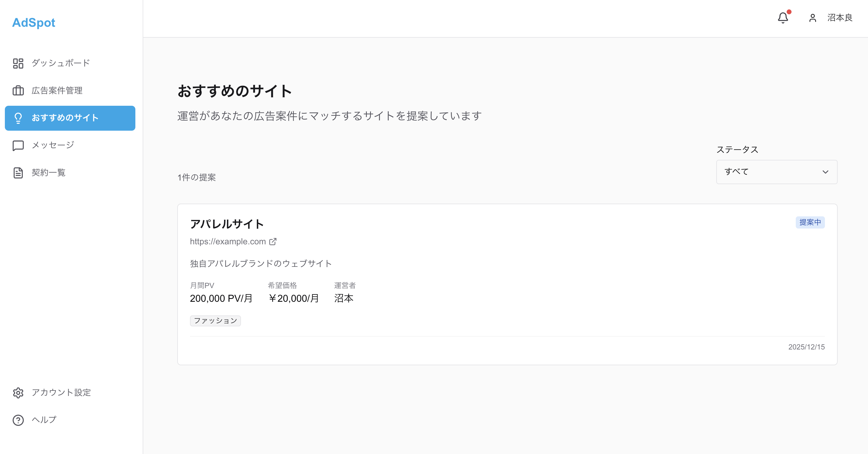This screenshot has width=868, height=454.
Task: Click the lightbulb icon in sidebar
Action: click(18, 118)
